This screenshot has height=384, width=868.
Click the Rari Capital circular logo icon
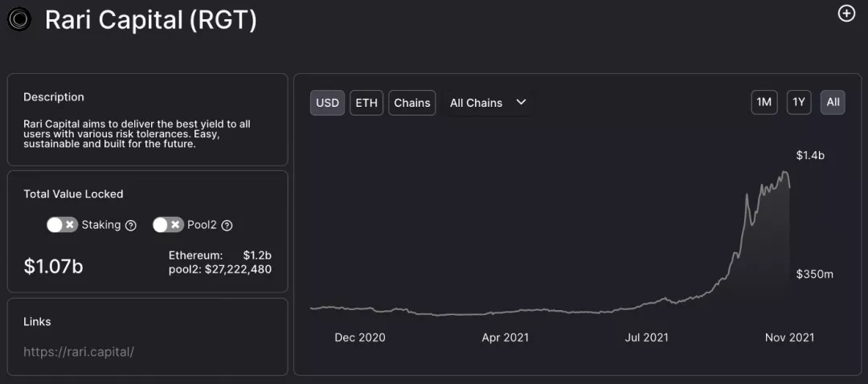[20, 20]
